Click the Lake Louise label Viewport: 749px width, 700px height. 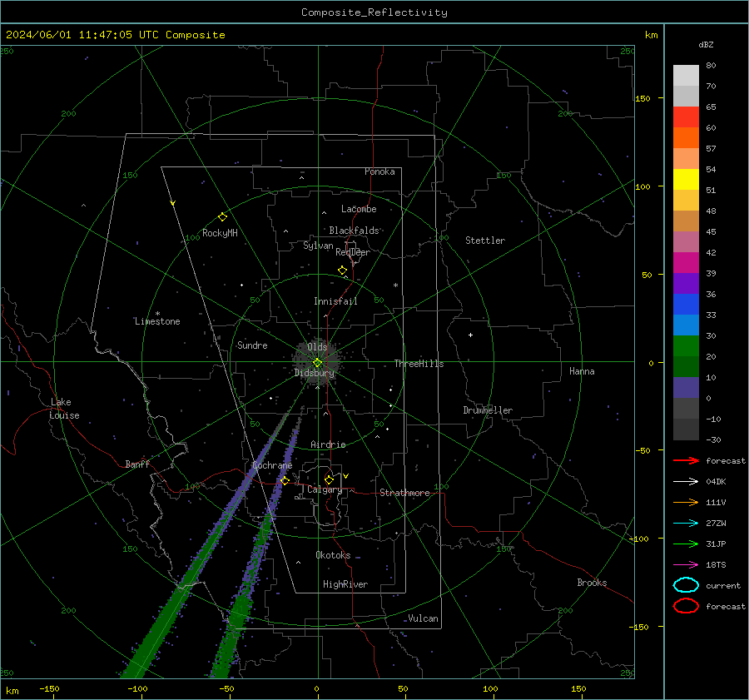pyautogui.click(x=64, y=409)
